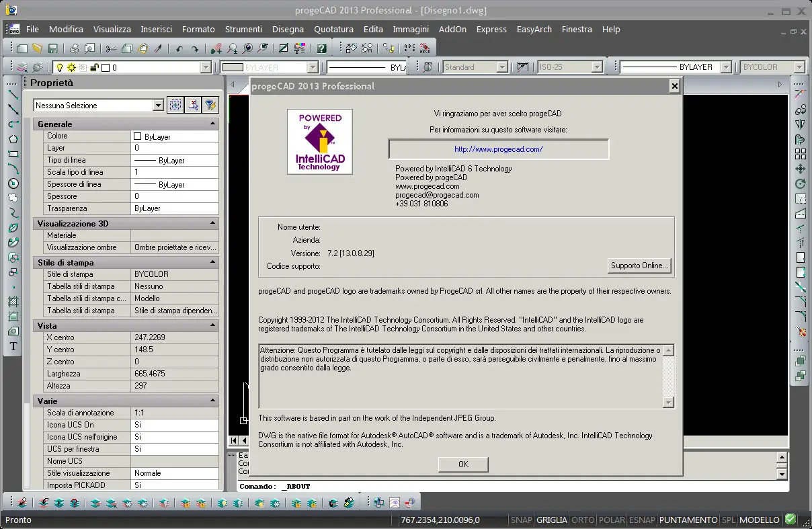Screen dimensions: 812x529
Task: Toggle SPL in status bar
Action: click(x=729, y=520)
